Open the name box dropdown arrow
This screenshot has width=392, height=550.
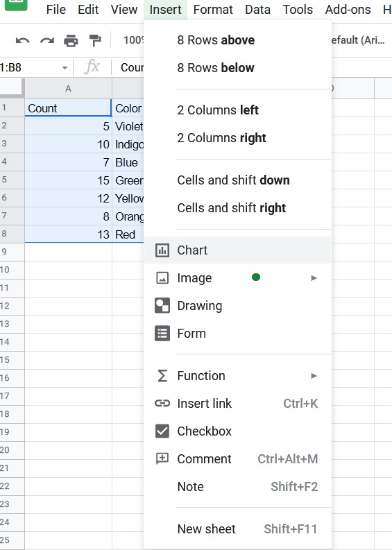(65, 68)
